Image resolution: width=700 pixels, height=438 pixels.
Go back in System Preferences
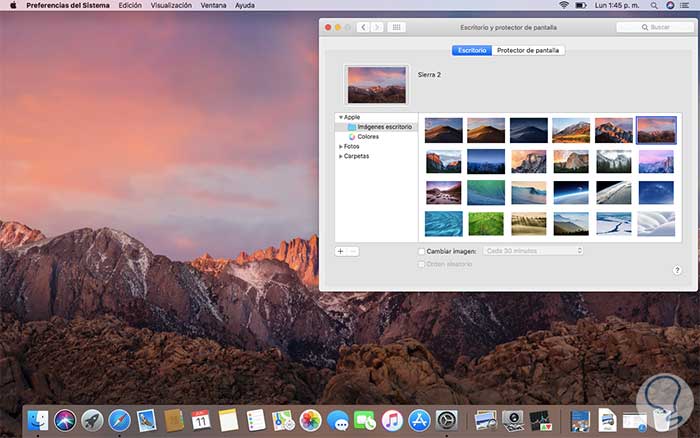(x=363, y=27)
